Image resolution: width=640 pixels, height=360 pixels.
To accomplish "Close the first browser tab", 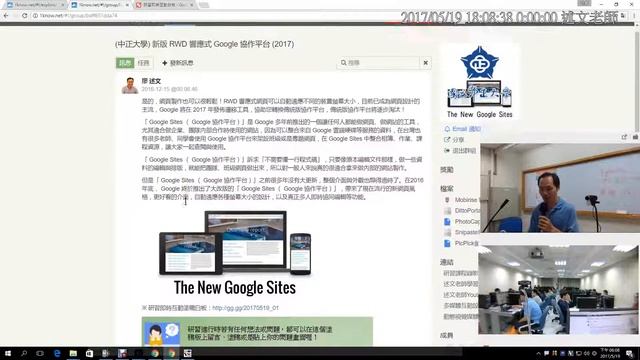I will point(63,5).
